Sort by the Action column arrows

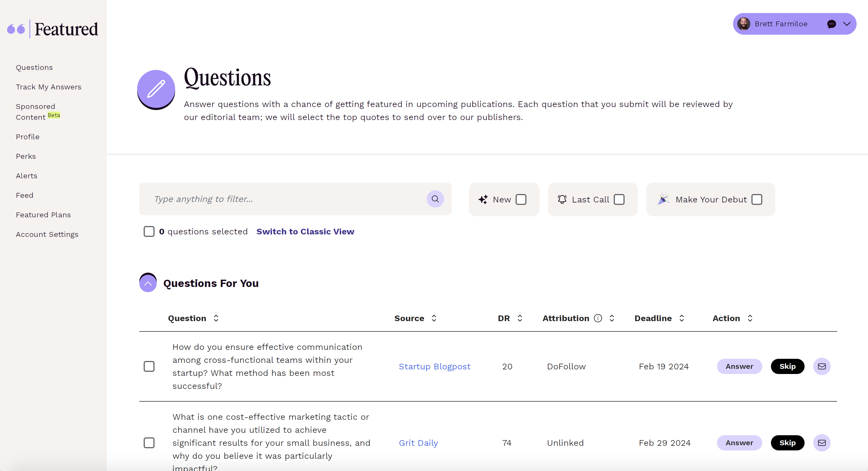750,318
